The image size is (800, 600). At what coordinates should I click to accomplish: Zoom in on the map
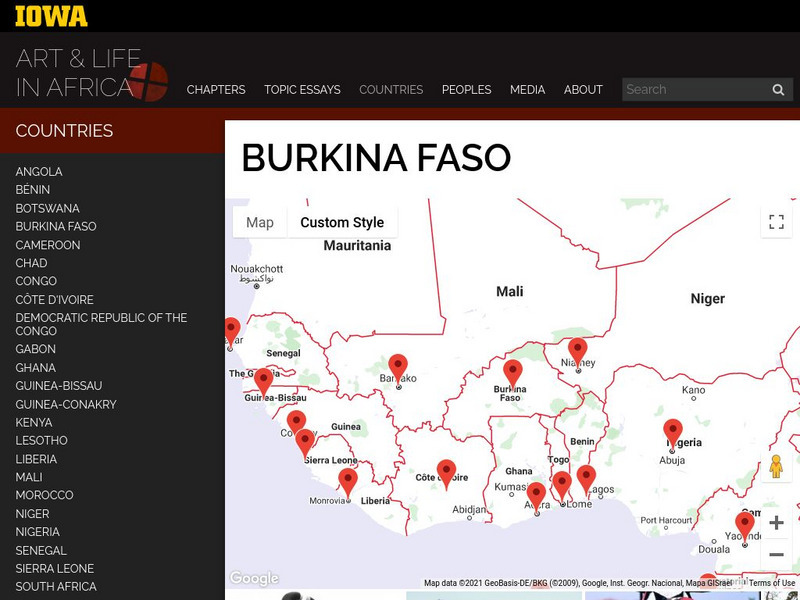point(776,522)
